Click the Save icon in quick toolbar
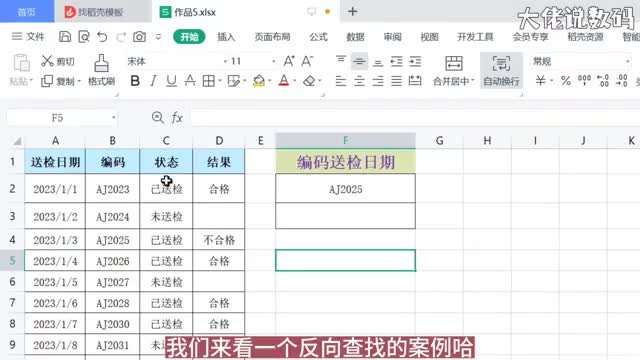Viewport: 640px width, 360px height. point(64,37)
